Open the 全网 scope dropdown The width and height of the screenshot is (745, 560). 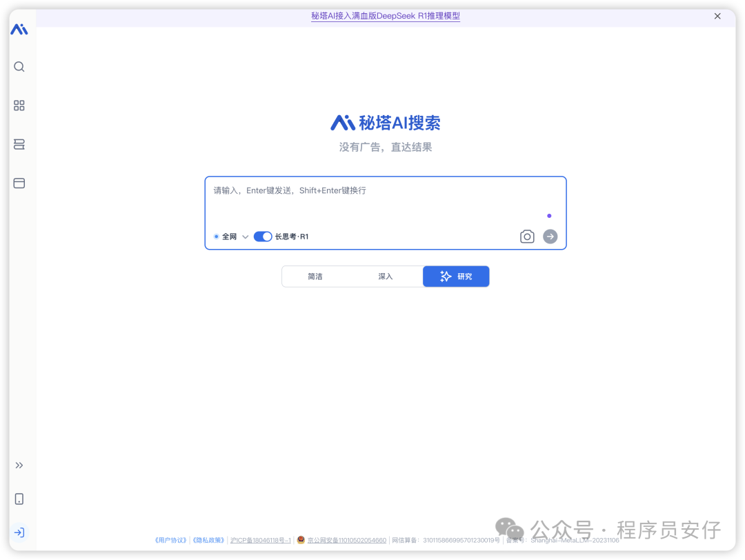[x=231, y=237]
